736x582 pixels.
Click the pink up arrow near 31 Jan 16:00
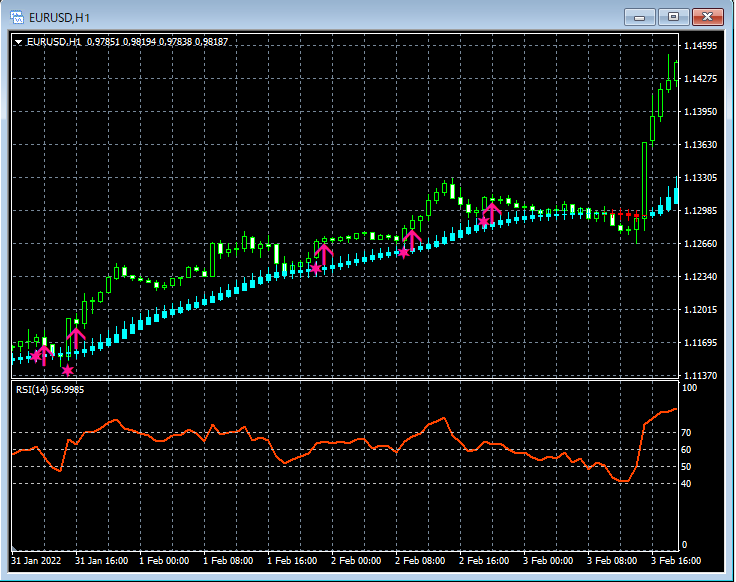point(76,336)
